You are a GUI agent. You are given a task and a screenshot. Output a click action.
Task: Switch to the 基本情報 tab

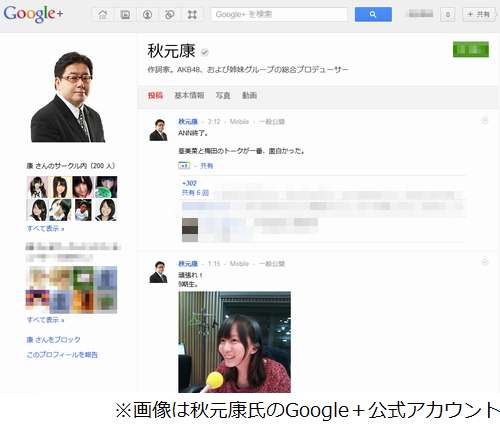pos(189,96)
